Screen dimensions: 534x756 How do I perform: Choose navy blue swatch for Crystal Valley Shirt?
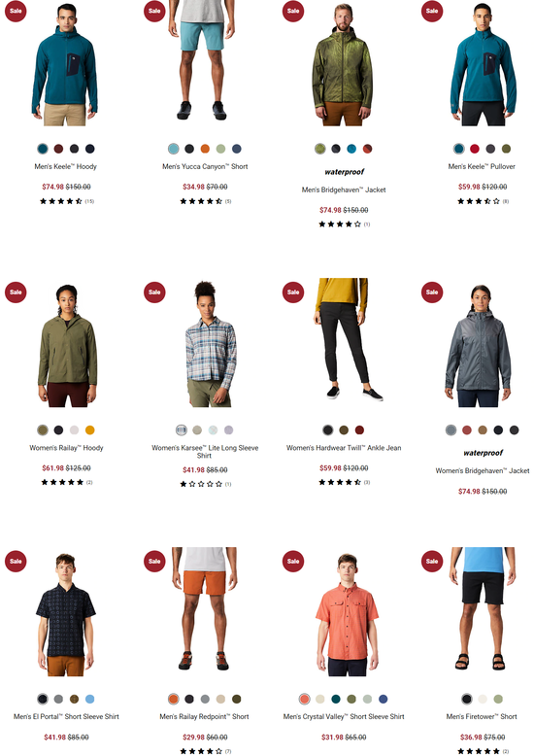coord(384,699)
